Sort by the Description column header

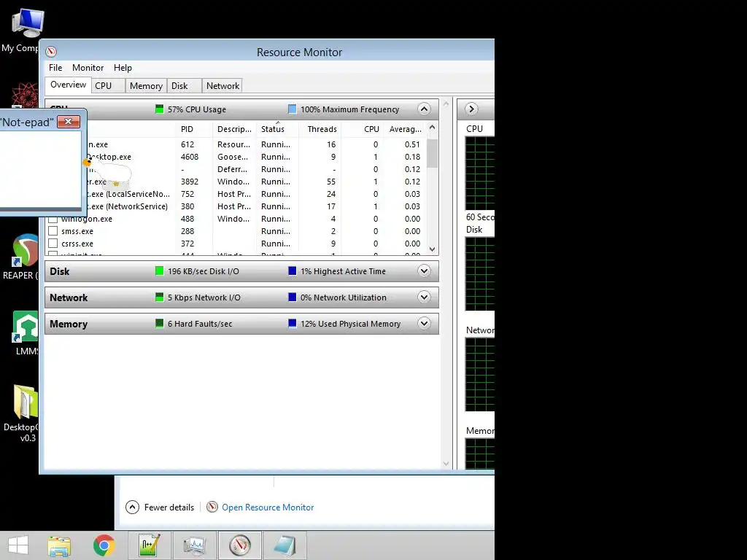click(236, 129)
